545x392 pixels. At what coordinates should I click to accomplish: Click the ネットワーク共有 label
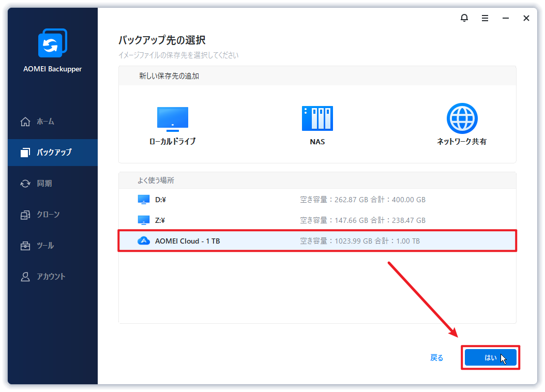(x=462, y=141)
